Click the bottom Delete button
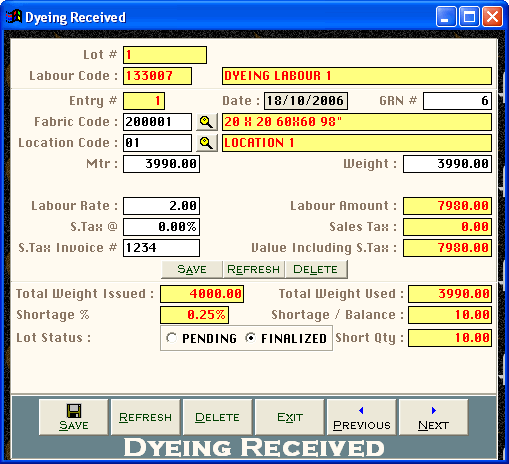509x464 pixels. (218, 417)
